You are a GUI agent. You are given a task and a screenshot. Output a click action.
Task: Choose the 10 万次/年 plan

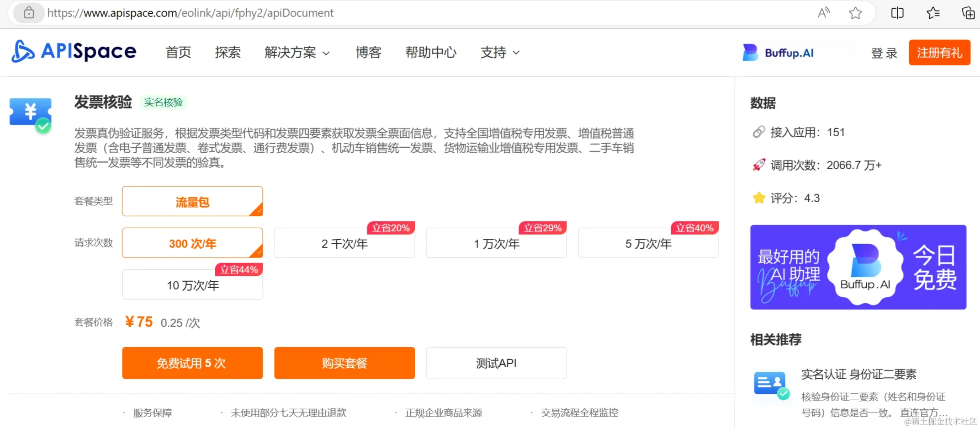(x=192, y=285)
